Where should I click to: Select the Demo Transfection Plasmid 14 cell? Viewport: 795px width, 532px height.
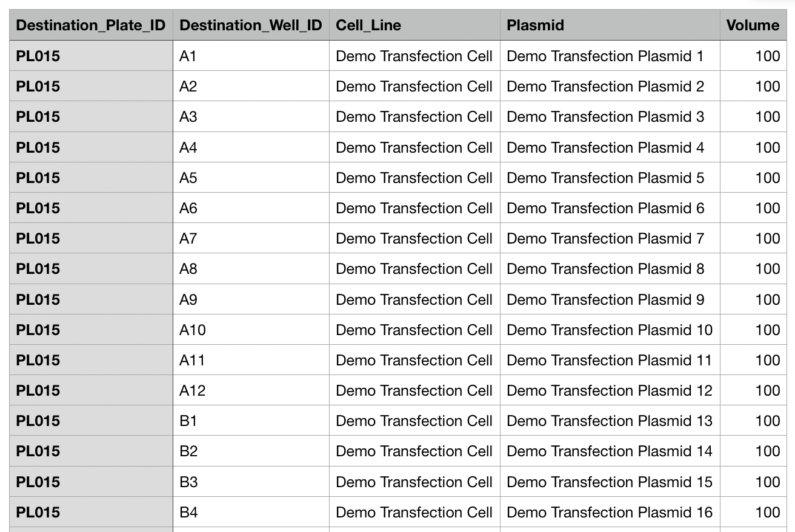(x=610, y=451)
